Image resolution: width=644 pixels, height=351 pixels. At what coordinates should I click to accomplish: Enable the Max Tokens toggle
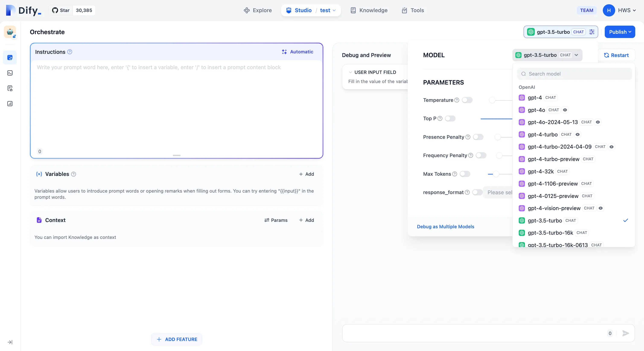(465, 174)
